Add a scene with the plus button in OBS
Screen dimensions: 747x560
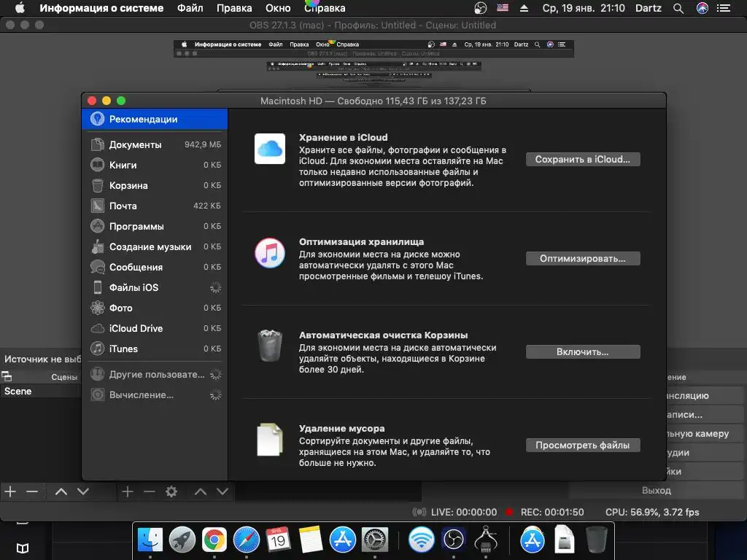[x=10, y=491]
